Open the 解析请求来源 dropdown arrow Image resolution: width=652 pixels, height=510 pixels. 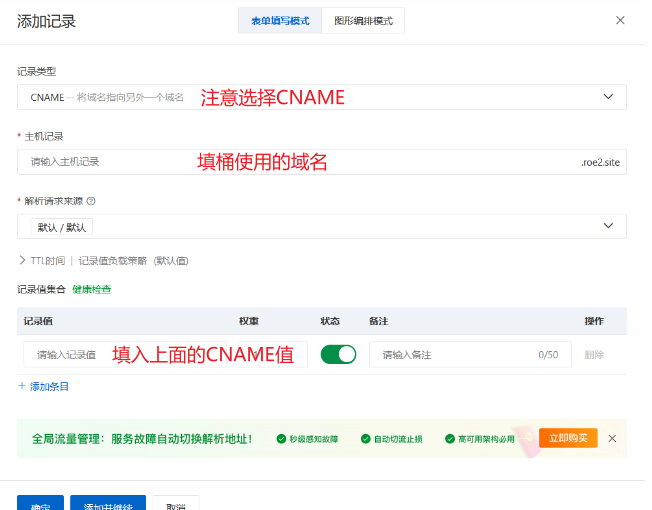[x=608, y=226]
